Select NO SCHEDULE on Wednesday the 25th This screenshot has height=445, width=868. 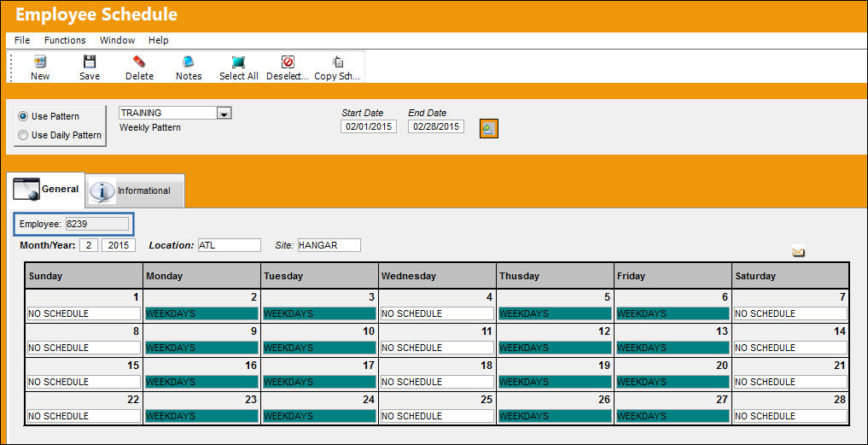(x=437, y=416)
